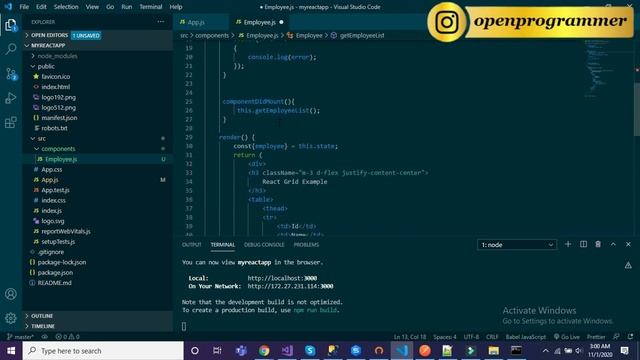Open notifications bell in status bar

(x=630, y=337)
